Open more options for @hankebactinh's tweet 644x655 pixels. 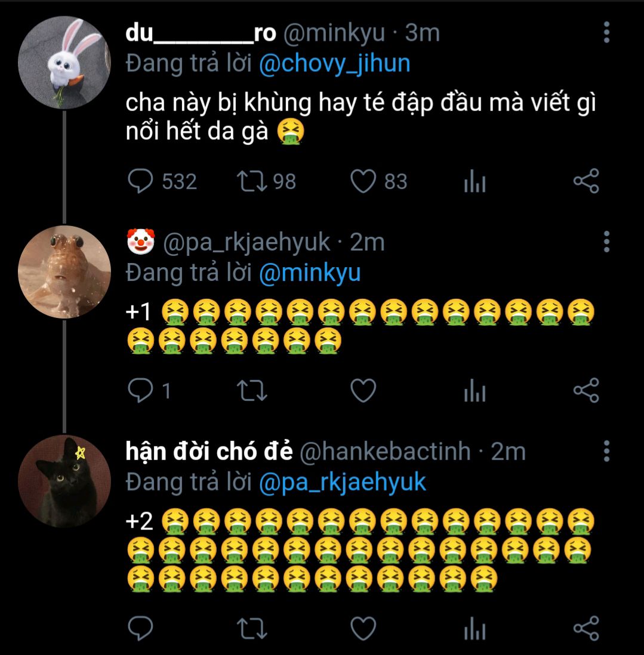tap(606, 452)
